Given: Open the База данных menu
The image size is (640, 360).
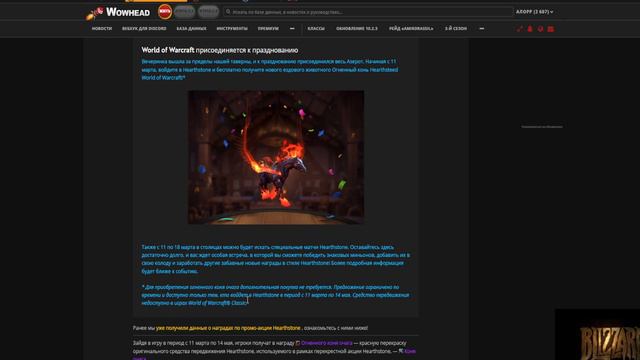Looking at the screenshot, I should click(191, 29).
